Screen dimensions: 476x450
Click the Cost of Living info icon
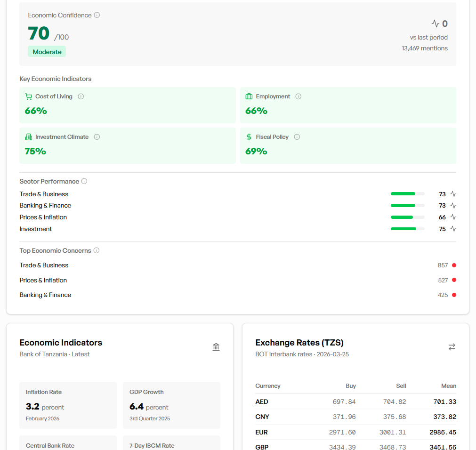81,96
